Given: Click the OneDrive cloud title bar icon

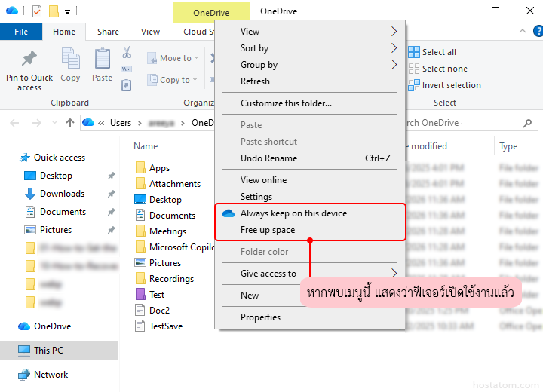Looking at the screenshot, I should point(12,11).
